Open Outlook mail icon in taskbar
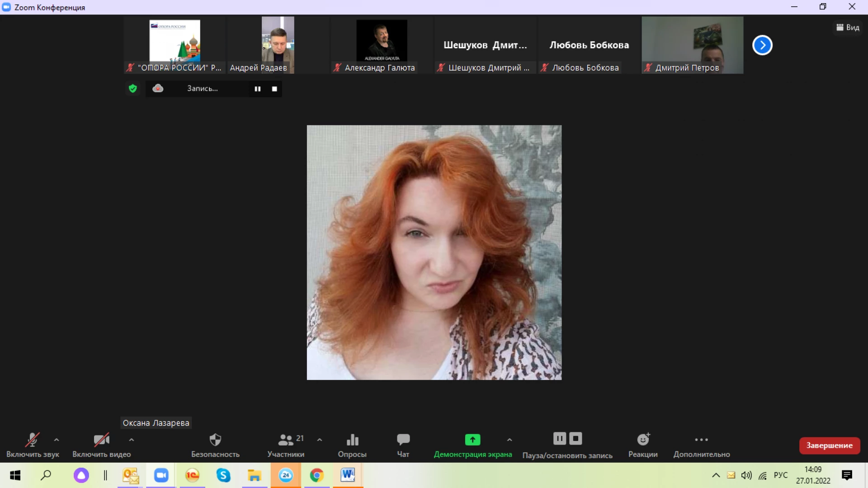Screen dimensions: 868x488 [131, 475]
